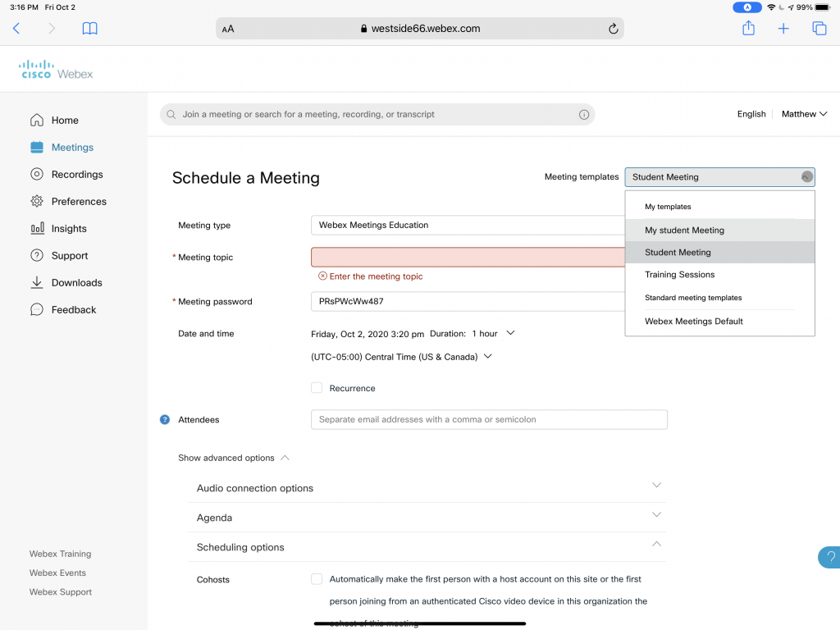
Task: Select My student Meeting template
Action: coord(719,231)
